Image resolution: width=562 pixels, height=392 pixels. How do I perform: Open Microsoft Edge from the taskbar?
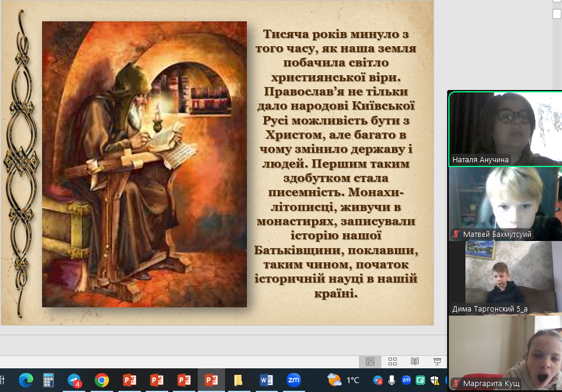point(26,380)
